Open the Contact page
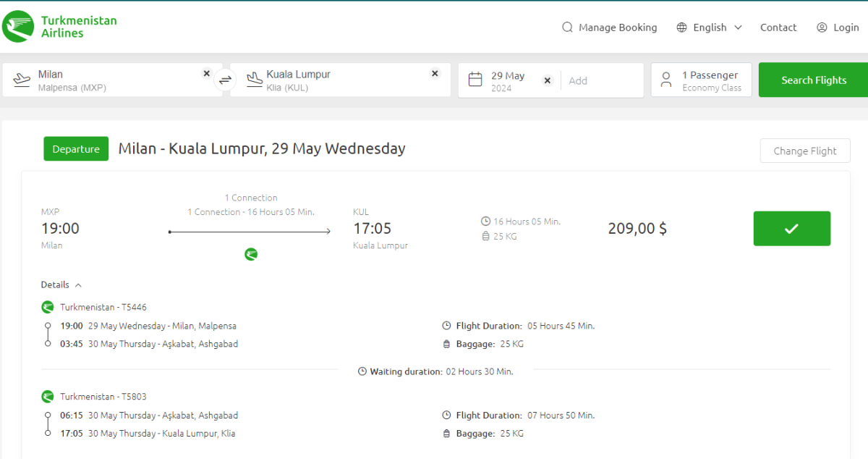868x459 pixels. (778, 28)
